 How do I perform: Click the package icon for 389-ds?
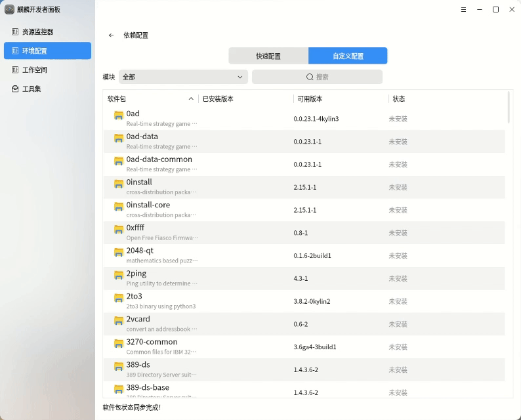[x=119, y=367]
